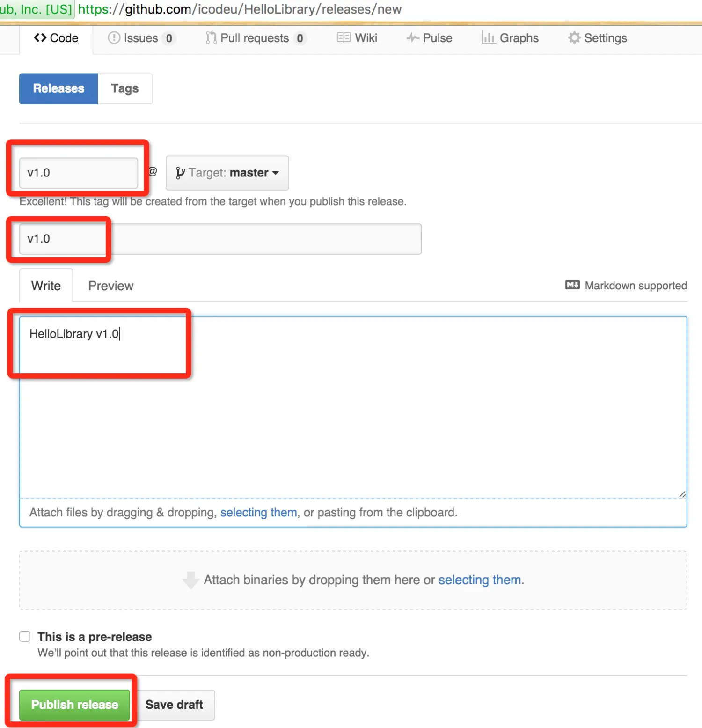Open the Code tab
This screenshot has height=728, width=702.
pyautogui.click(x=56, y=38)
